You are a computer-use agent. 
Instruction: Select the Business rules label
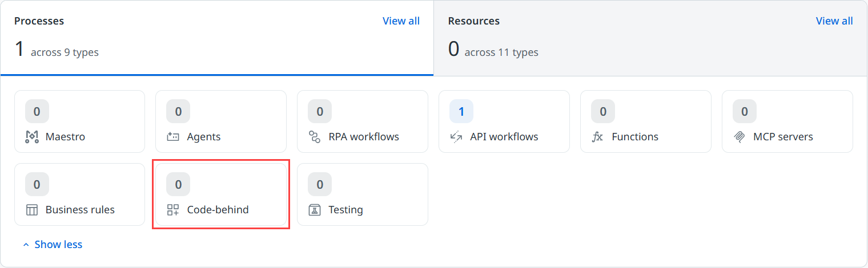click(80, 210)
